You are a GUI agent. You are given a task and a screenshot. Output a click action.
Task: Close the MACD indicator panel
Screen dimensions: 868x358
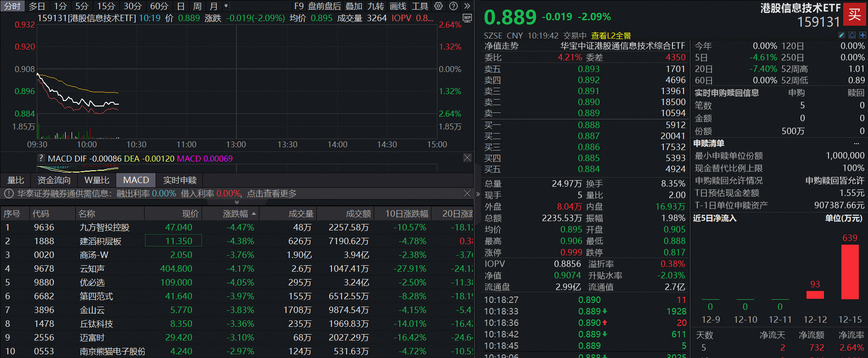pos(467,158)
